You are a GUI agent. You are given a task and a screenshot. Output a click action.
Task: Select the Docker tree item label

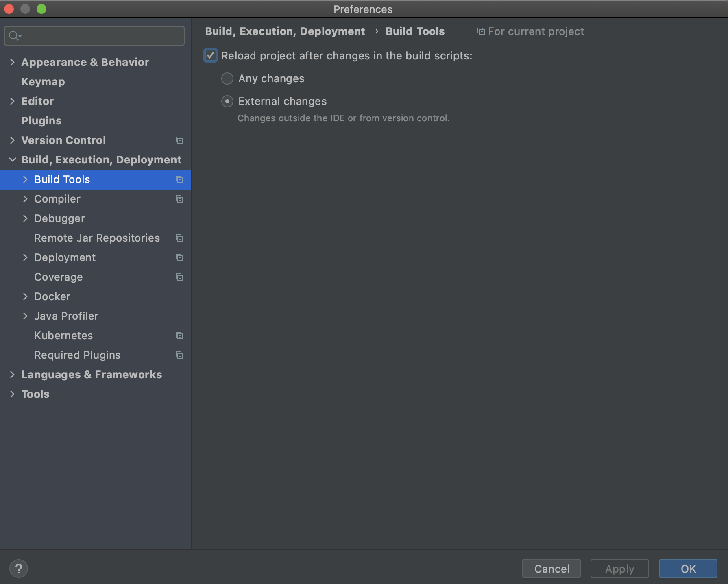pyautogui.click(x=52, y=296)
